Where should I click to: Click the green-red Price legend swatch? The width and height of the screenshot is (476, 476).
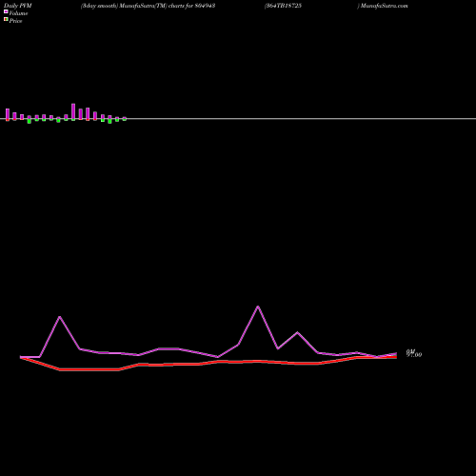6,19
